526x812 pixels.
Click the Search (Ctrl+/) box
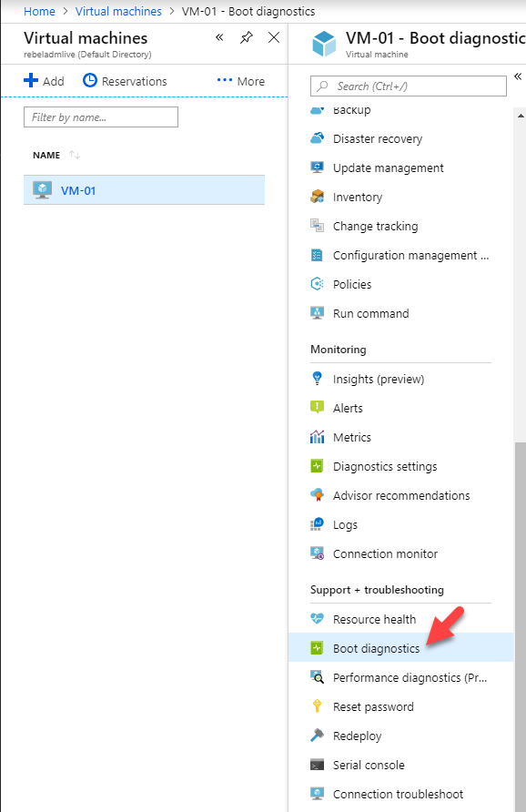point(409,86)
